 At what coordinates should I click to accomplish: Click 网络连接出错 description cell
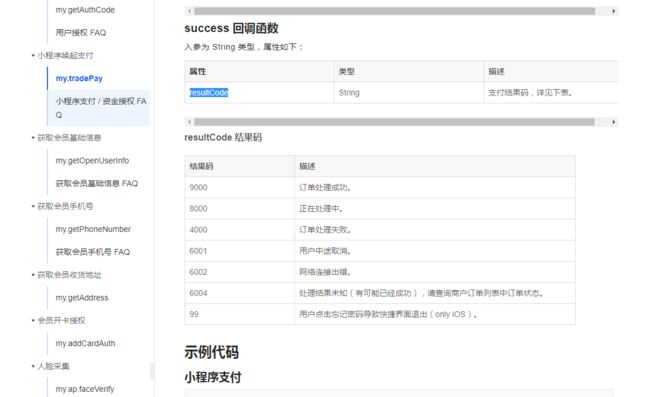pos(435,272)
